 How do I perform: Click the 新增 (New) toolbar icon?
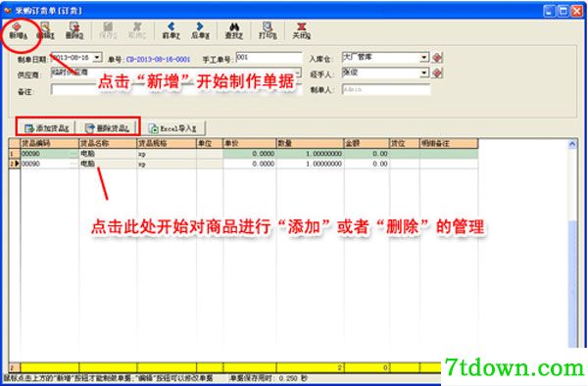(18, 31)
